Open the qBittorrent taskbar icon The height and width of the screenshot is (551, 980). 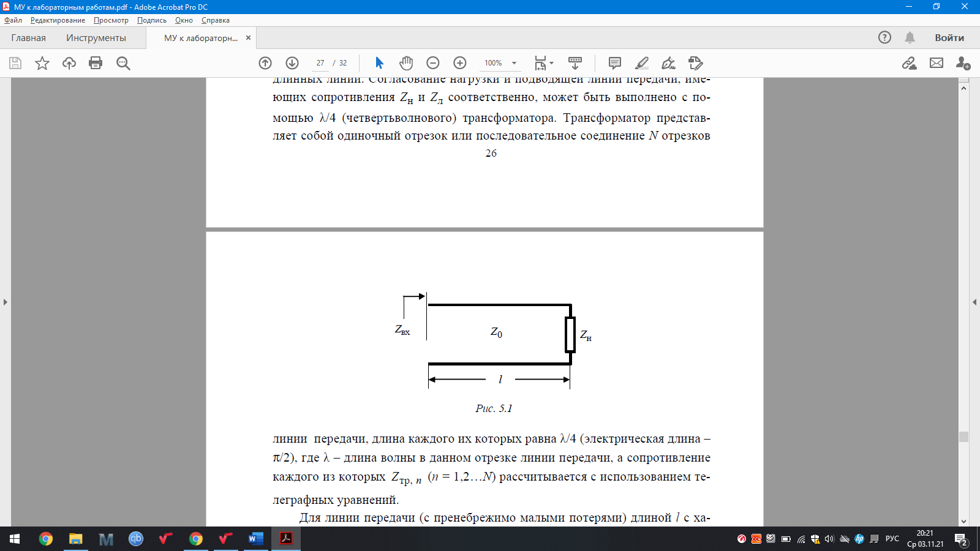pos(135,539)
